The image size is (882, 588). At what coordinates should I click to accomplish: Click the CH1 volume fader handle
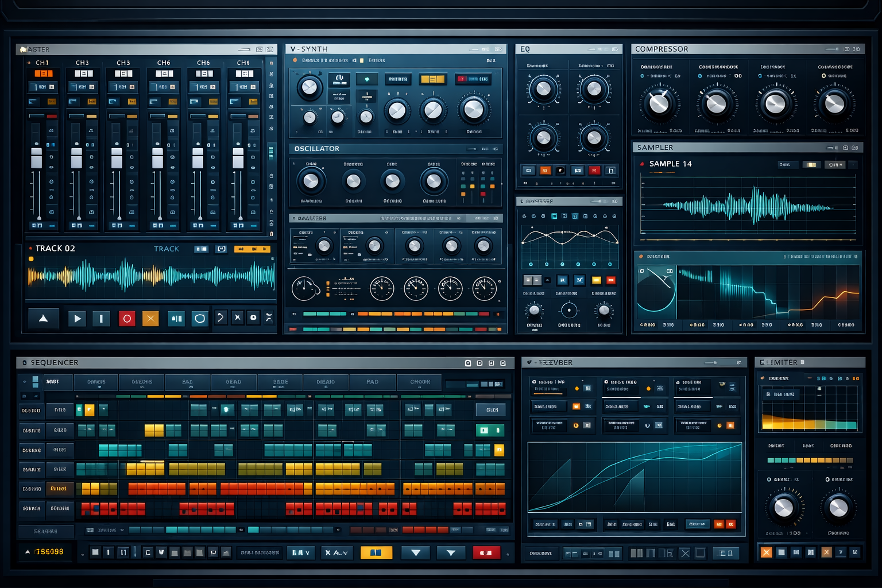[x=36, y=157]
